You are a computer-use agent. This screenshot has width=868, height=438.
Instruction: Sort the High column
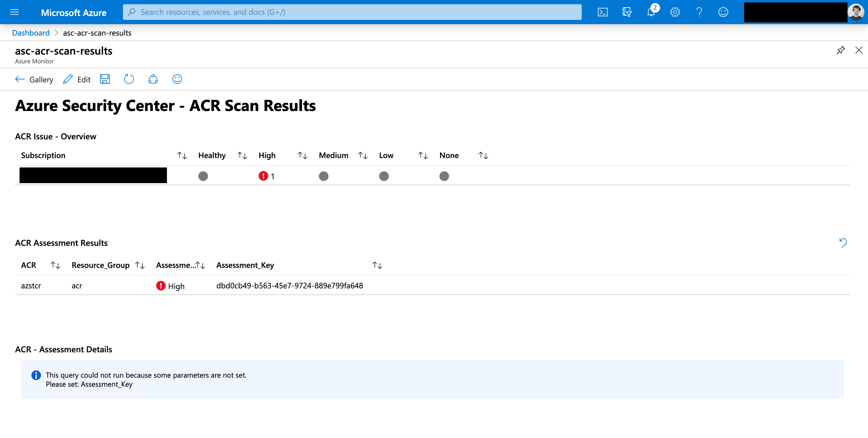[x=302, y=155]
